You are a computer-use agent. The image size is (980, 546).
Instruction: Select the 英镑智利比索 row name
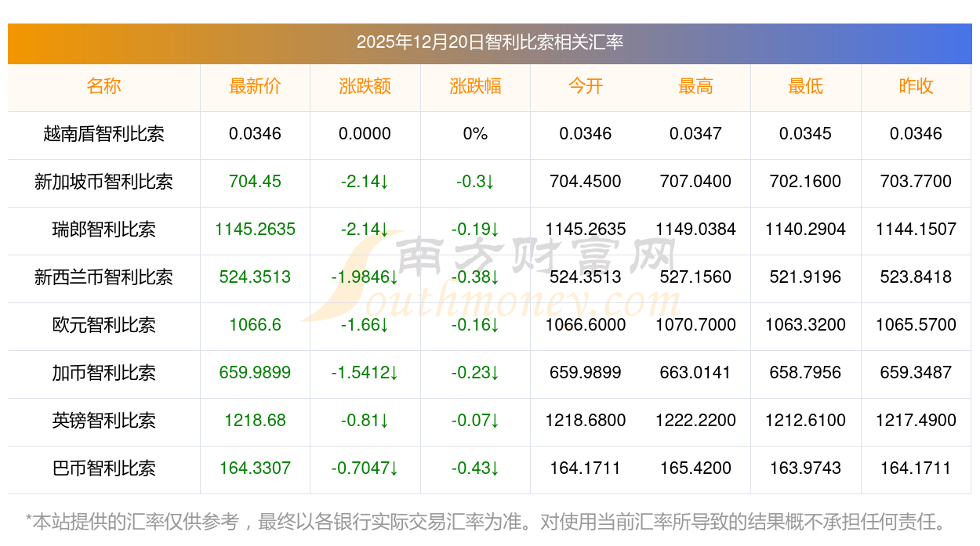pos(103,421)
